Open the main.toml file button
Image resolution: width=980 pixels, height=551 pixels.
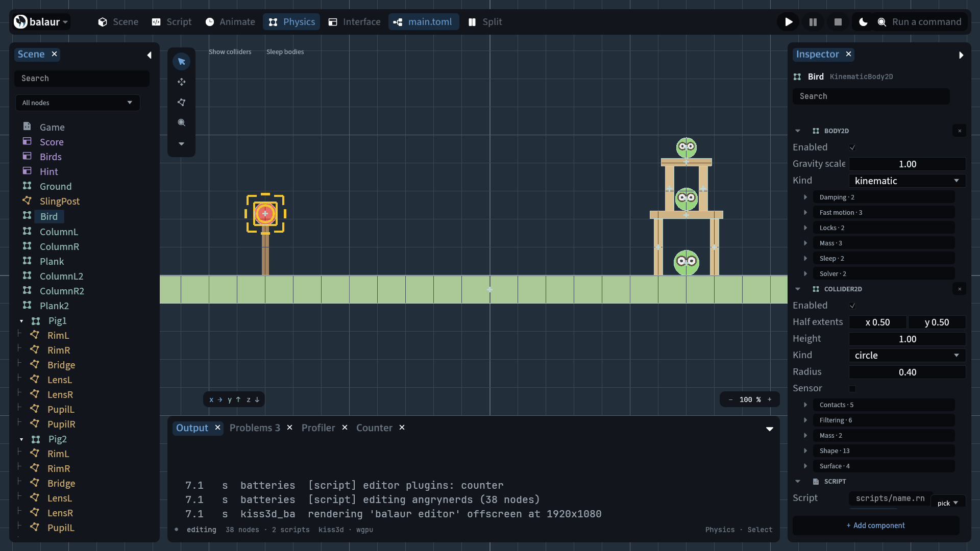click(x=423, y=22)
